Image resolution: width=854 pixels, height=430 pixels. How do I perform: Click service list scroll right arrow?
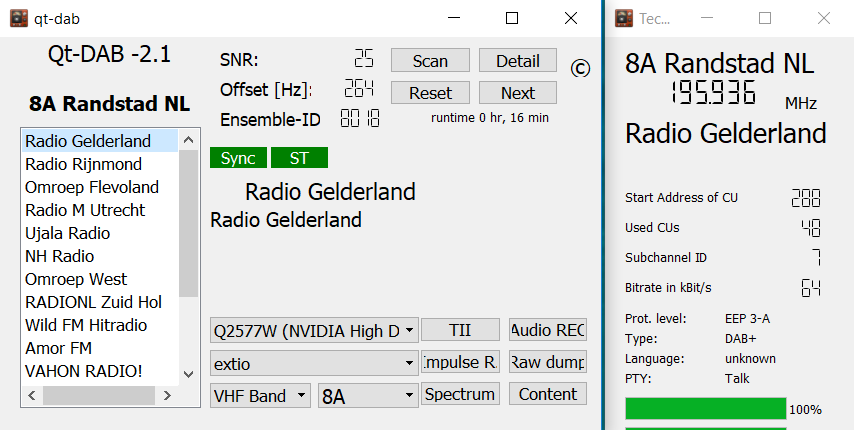point(167,395)
